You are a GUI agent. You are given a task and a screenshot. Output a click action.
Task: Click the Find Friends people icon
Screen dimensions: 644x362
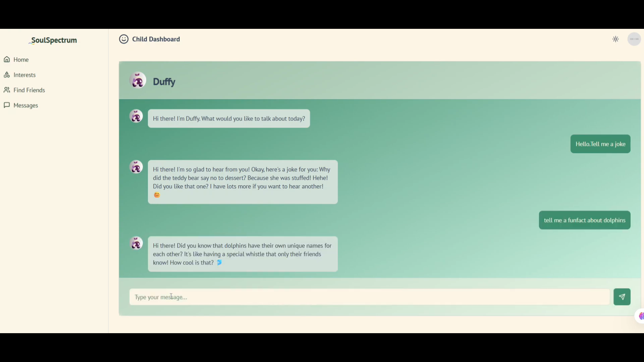7,90
